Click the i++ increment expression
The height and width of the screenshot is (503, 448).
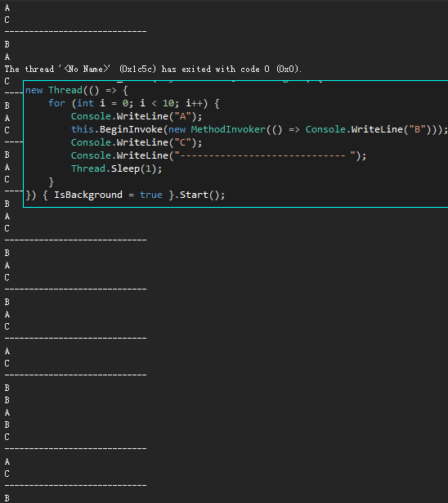click(x=194, y=103)
